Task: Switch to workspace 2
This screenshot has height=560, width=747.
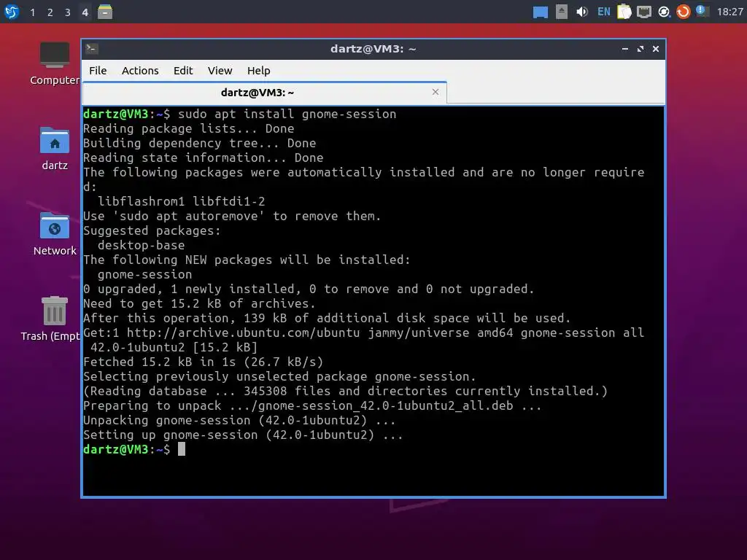Action: [x=50, y=12]
